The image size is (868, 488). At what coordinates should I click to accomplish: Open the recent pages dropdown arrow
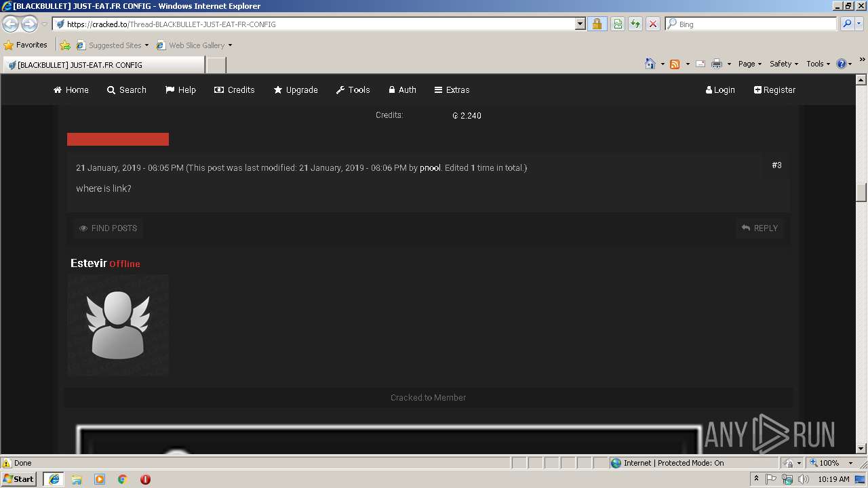click(x=44, y=24)
